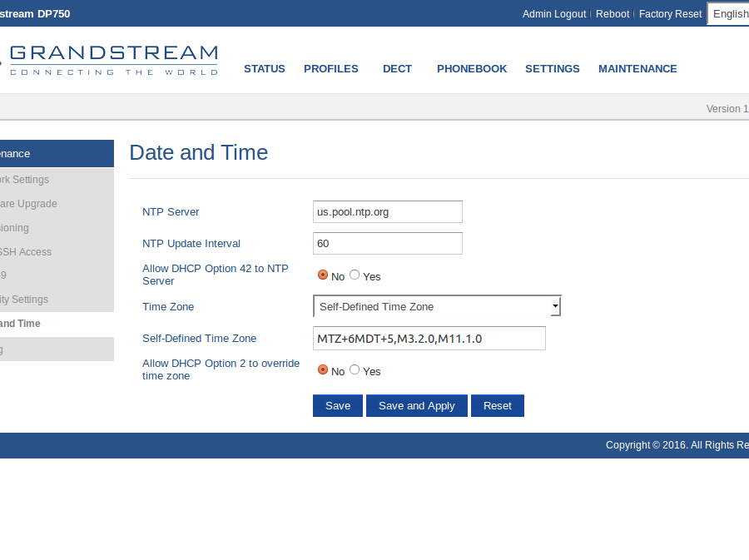This screenshot has width=749, height=560.
Task: Open the DECT menu
Action: (397, 69)
